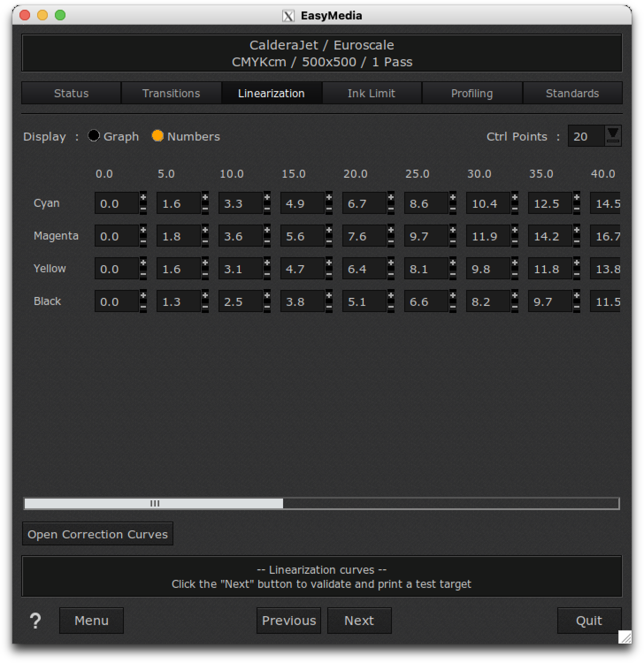The width and height of the screenshot is (644, 663).
Task: Open the Ink Limit tab
Action: pos(372,93)
